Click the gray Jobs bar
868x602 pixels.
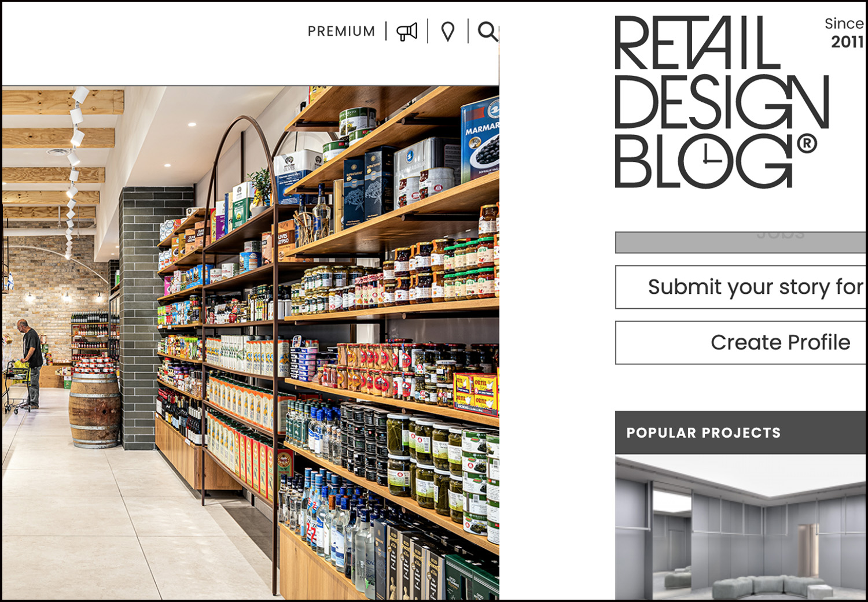tap(740, 242)
